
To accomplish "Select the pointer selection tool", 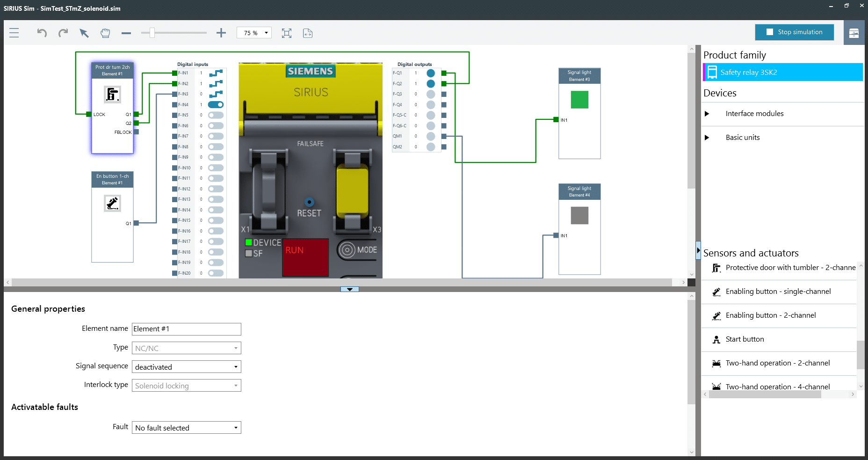I will coord(84,33).
